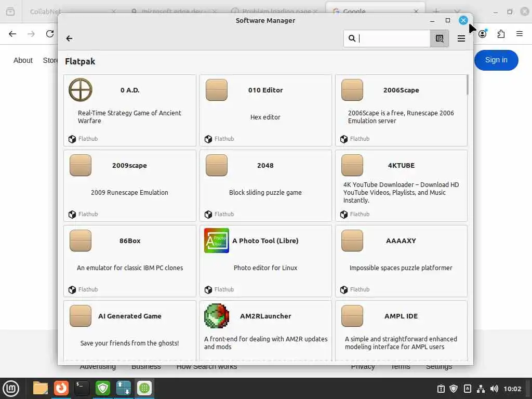This screenshot has height=399, width=532.
Task: Open the Files folder icon in the taskbar
Action: click(41, 388)
